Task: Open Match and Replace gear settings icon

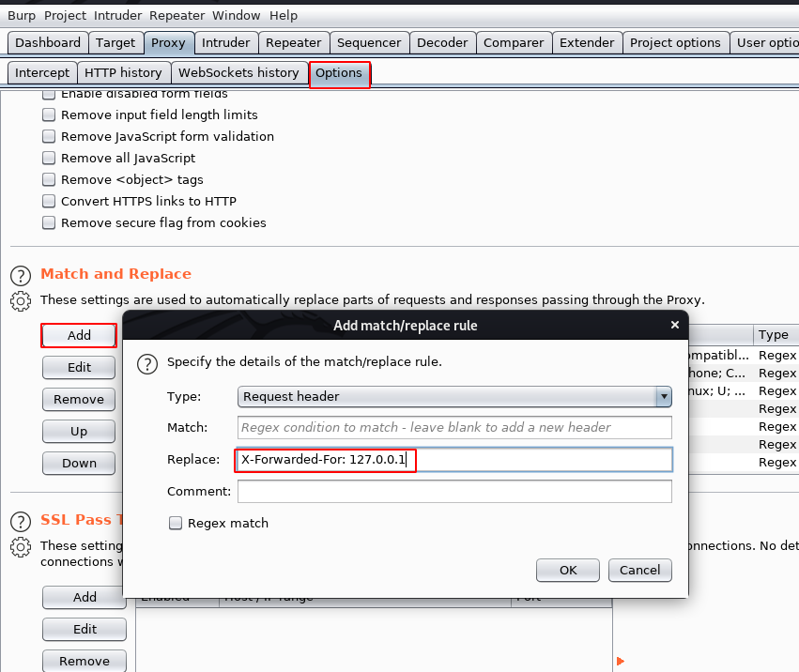Action: 21,301
